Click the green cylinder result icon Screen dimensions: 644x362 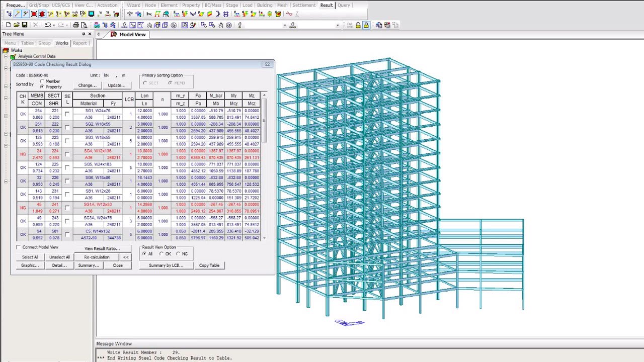(x=270, y=14)
